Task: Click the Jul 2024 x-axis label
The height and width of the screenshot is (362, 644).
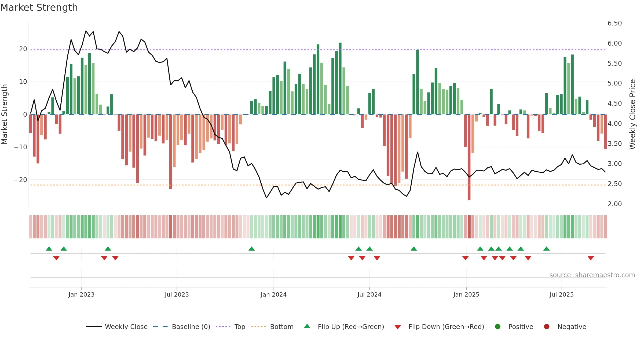Action: tap(369, 294)
